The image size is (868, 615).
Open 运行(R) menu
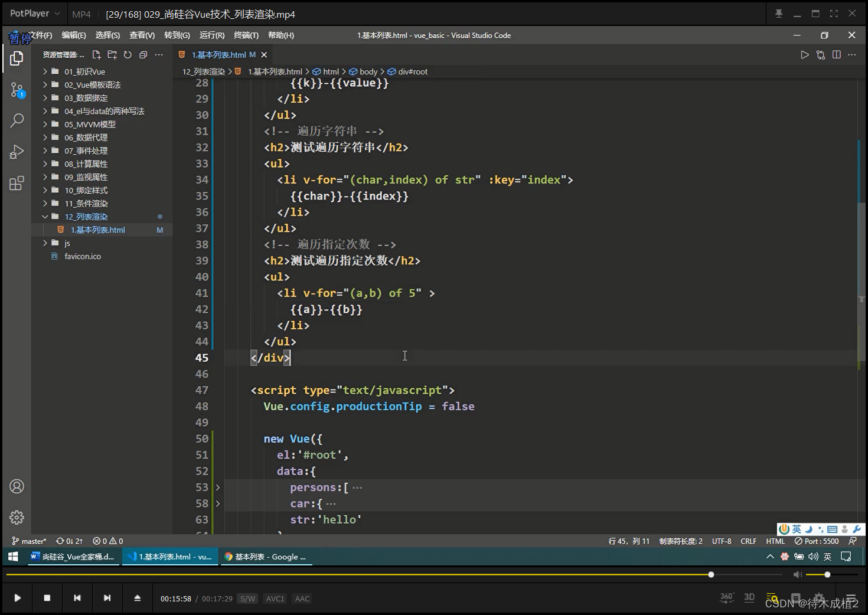[212, 35]
